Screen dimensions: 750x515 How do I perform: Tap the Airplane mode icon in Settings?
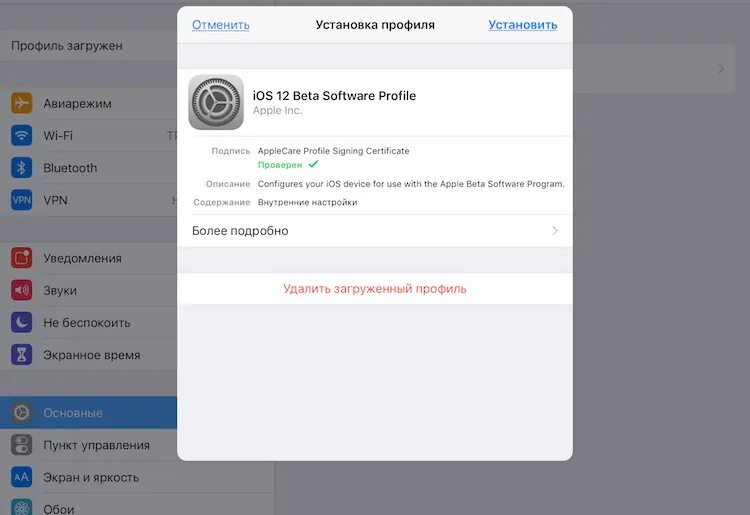click(22, 103)
